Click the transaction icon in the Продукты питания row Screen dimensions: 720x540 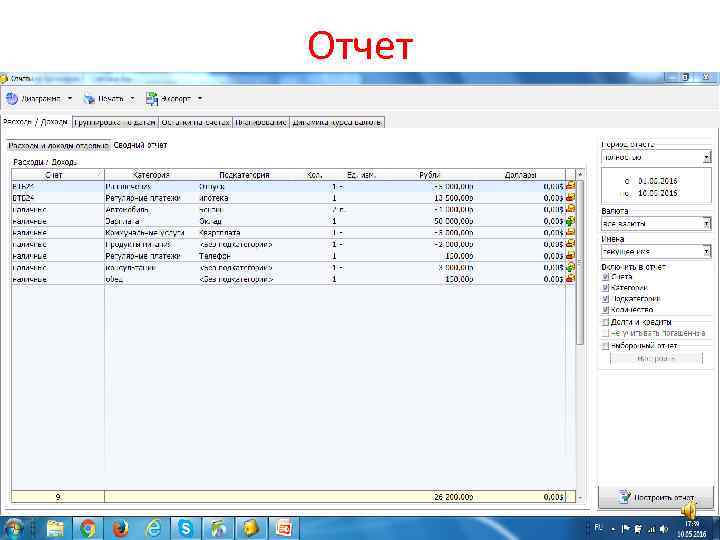click(570, 244)
